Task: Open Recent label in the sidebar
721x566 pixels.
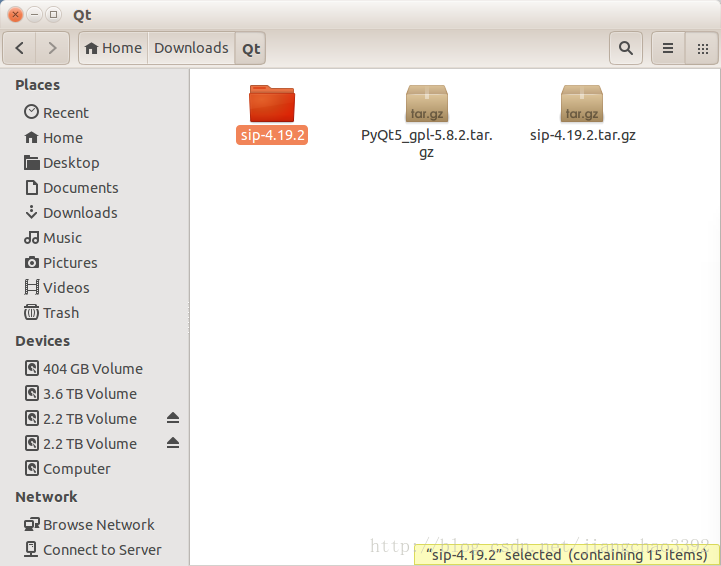Action: (66, 113)
